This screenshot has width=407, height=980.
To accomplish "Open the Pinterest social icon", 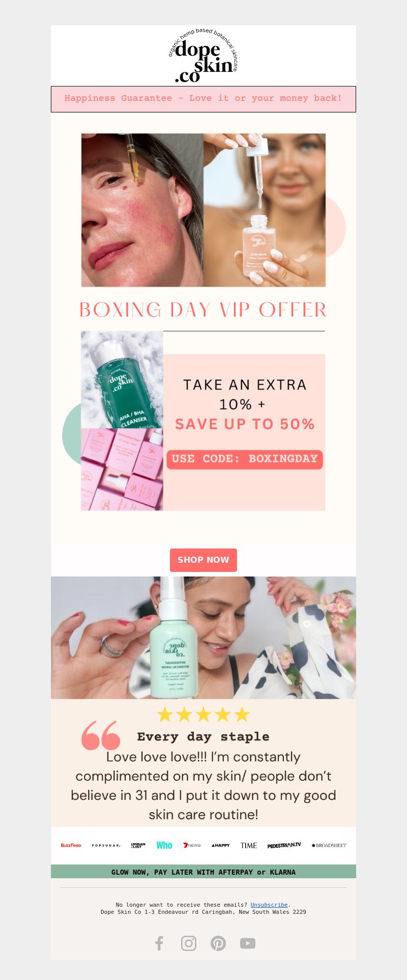I will coord(218,943).
